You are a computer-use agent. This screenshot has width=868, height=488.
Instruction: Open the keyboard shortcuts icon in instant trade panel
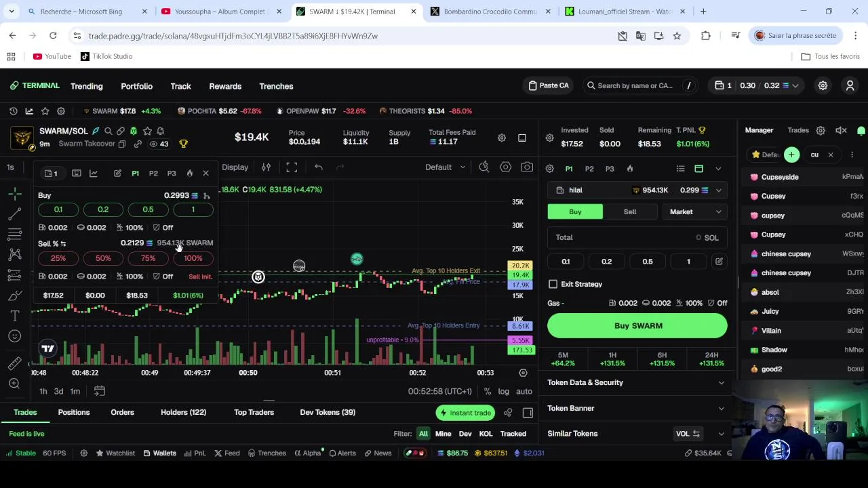point(76,174)
